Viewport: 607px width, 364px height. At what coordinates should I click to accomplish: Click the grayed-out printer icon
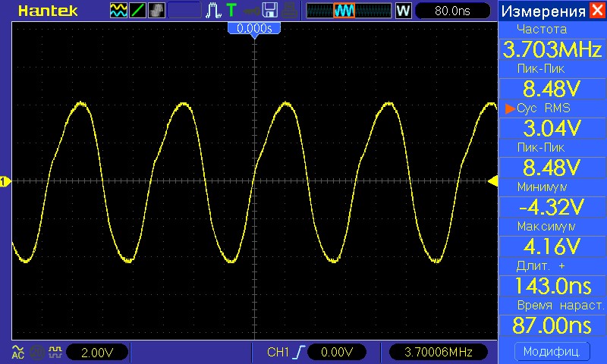(x=289, y=11)
